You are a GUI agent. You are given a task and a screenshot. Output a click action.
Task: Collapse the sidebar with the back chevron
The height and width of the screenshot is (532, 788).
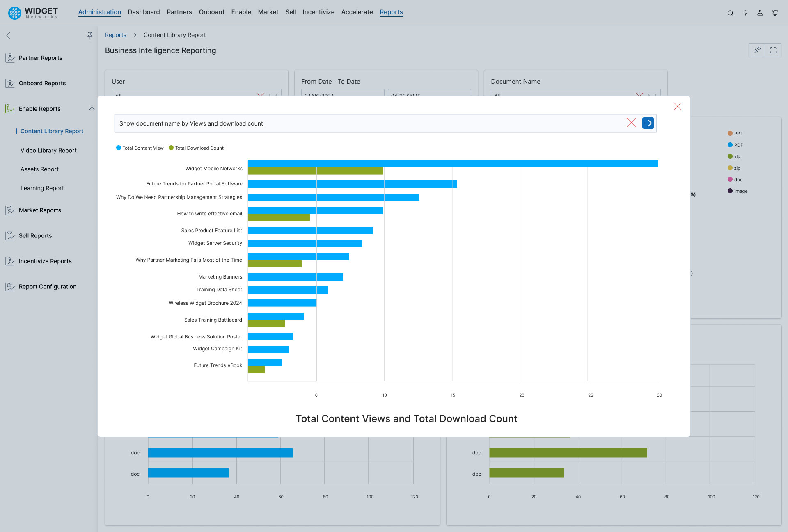point(8,36)
